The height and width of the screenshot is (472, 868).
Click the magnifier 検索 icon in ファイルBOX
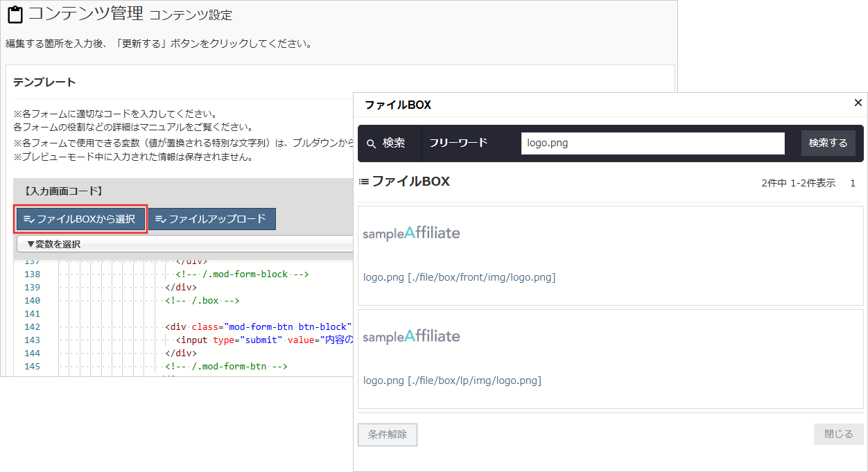[x=372, y=143]
